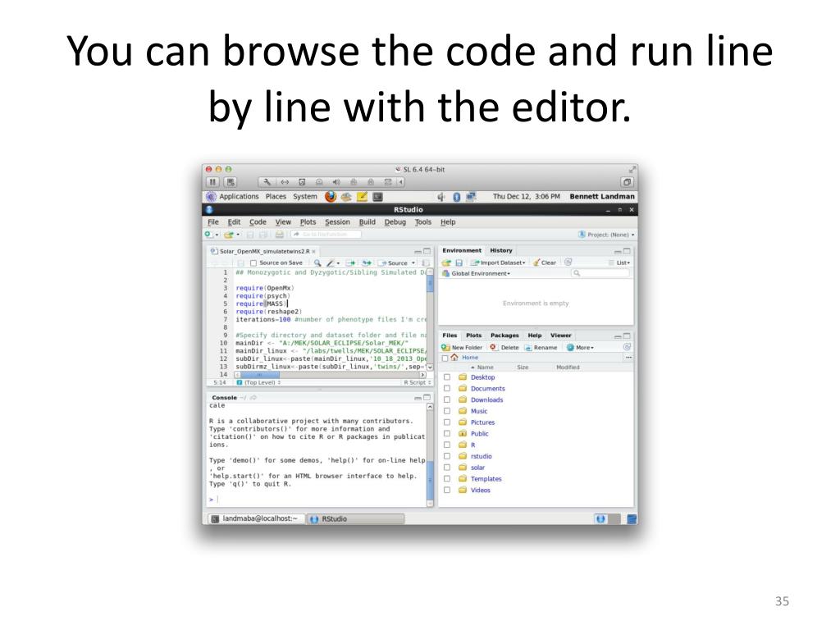Click the save workspace disk icon
This screenshot has height=630, width=840.
(459, 262)
